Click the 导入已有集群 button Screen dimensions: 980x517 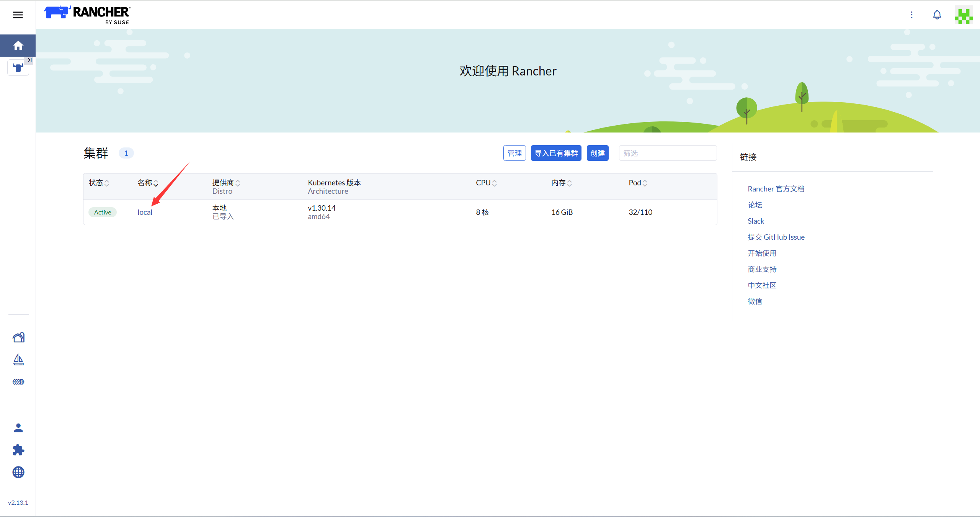(556, 153)
